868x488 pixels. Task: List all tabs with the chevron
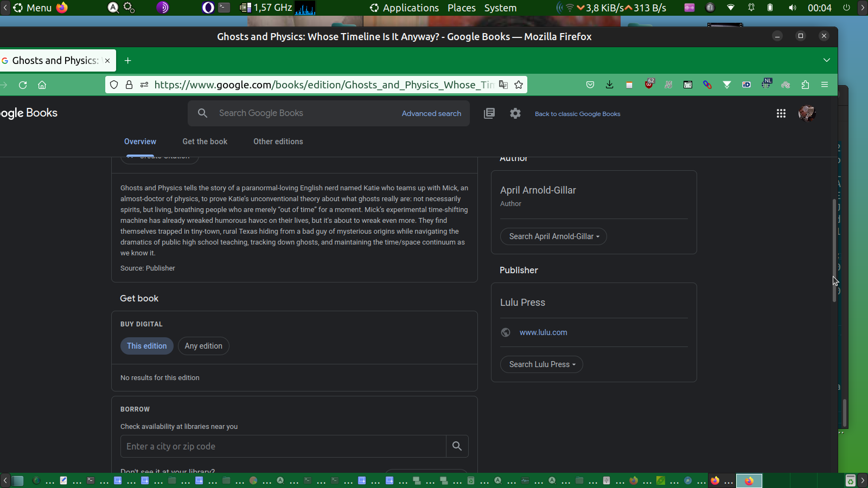(827, 60)
